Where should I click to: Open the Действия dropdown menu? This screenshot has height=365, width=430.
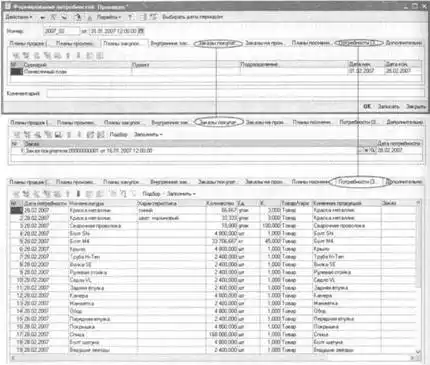pyautogui.click(x=19, y=17)
